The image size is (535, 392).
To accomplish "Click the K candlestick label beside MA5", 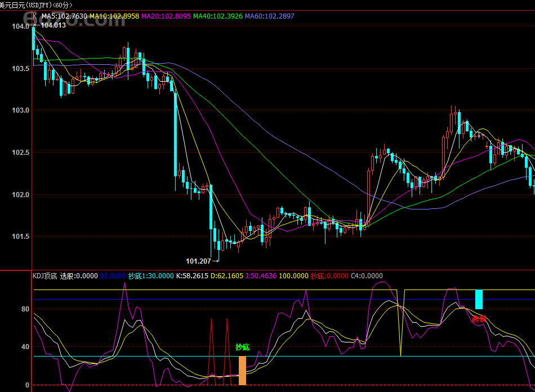I will 35,16.
